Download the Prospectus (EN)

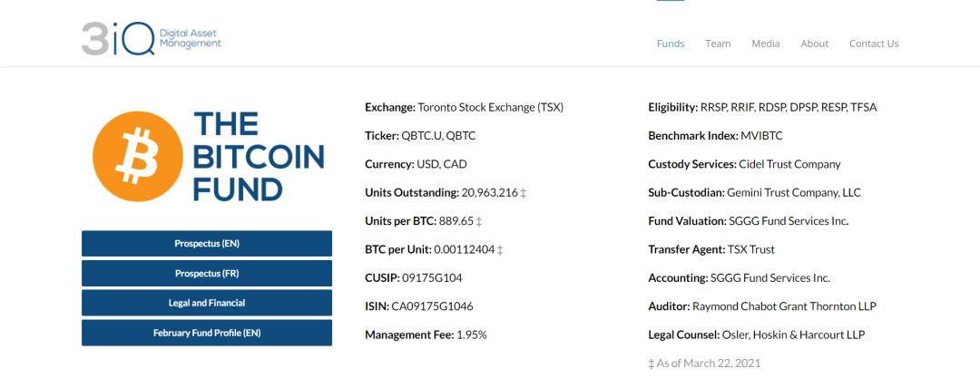207,244
